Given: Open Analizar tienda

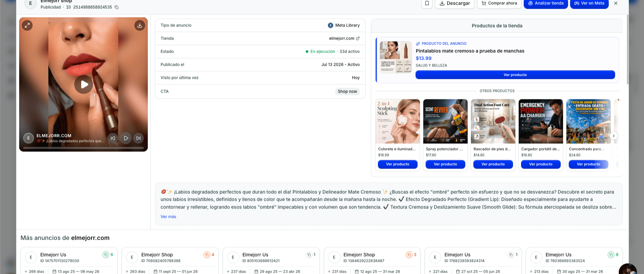Looking at the screenshot, I should pos(546,3).
